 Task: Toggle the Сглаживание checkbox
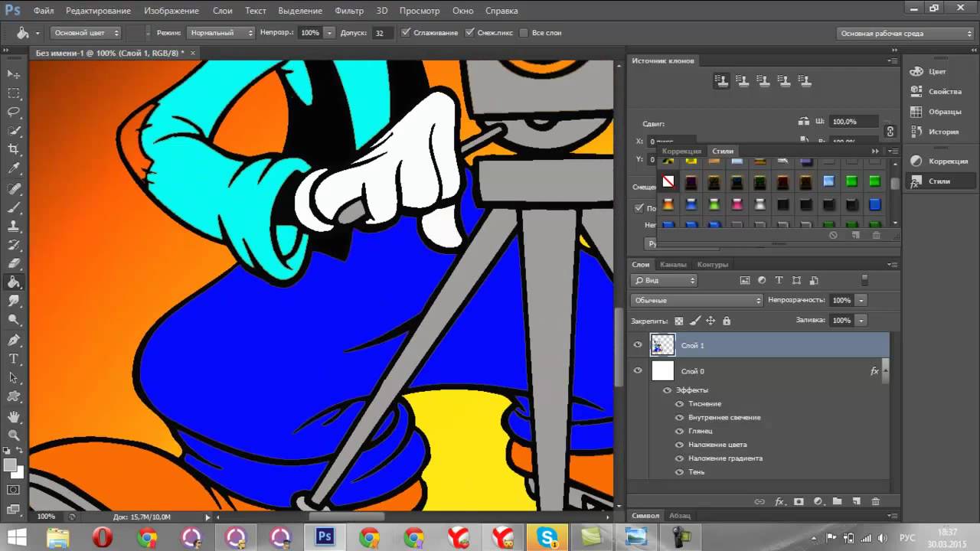point(405,33)
